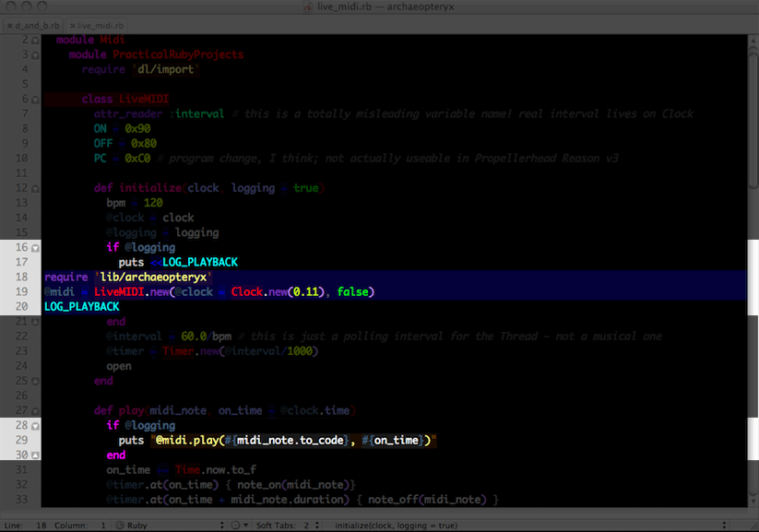Image resolution: width=759 pixels, height=532 pixels.
Task: Click attr_reader on line 7
Action: [x=128, y=114]
